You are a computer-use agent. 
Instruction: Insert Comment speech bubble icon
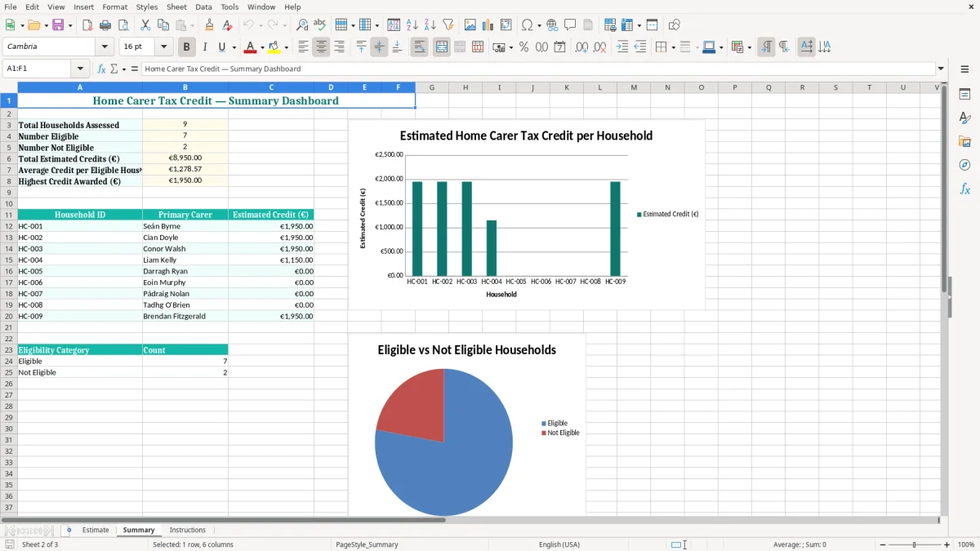click(x=571, y=25)
